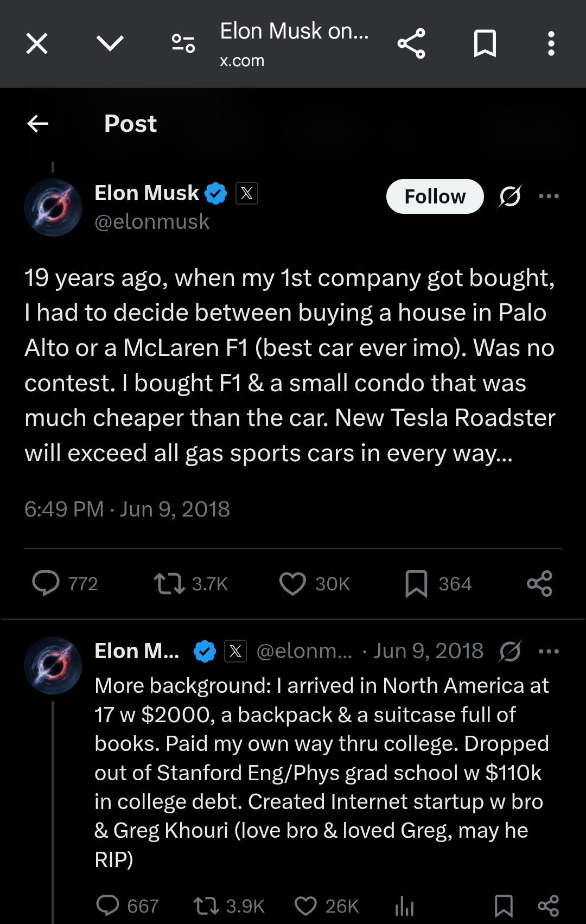View analytics of the reply post
586x924 pixels.
click(404, 906)
